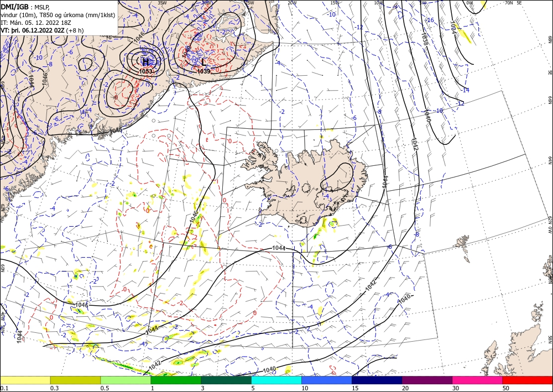Click the light green 0.5 legend swatch
Viewport: 553px width, 392px height.
coord(126,380)
